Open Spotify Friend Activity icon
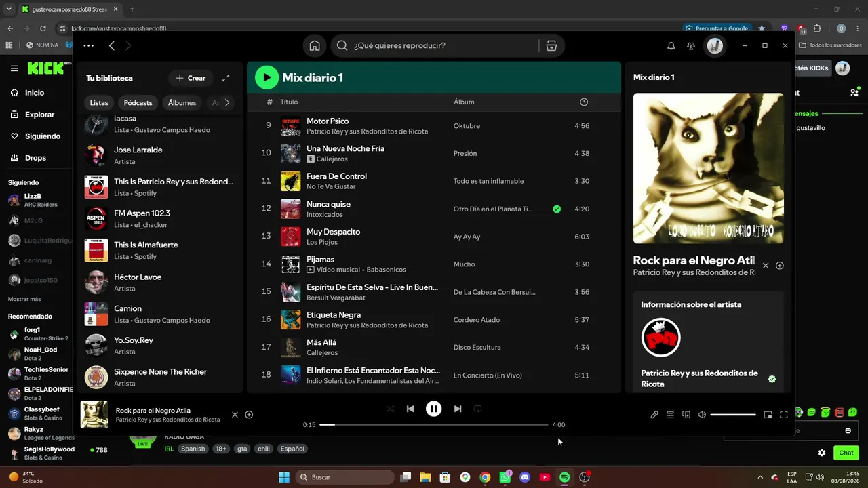This screenshot has height=488, width=868. (691, 45)
